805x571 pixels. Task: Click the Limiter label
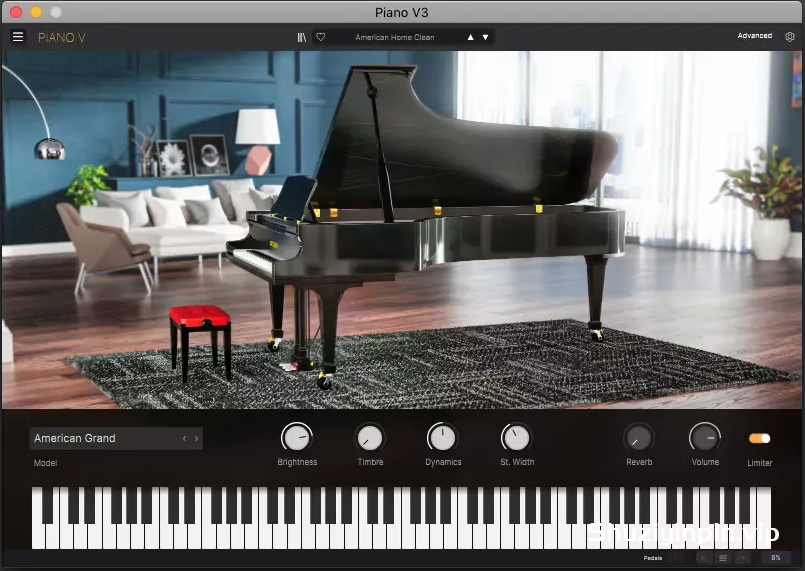[x=760, y=463]
